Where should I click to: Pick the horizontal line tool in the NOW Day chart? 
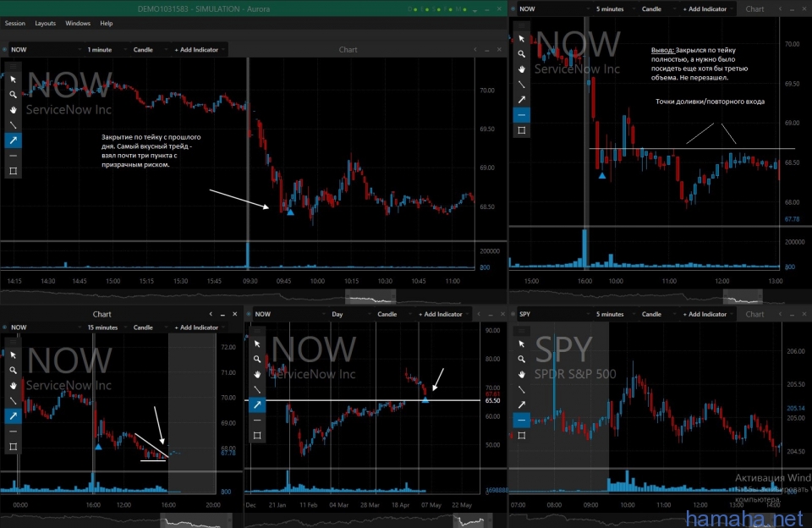(257, 421)
